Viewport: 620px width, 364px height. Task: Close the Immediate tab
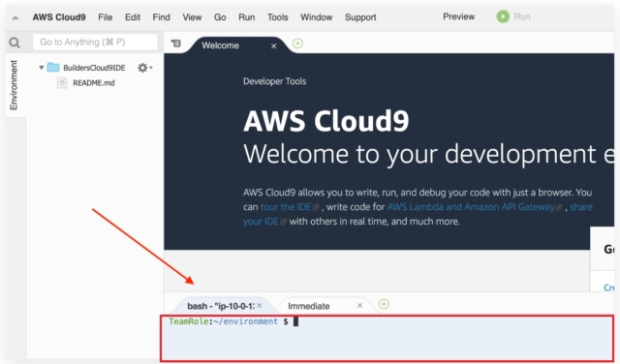pos(359,306)
